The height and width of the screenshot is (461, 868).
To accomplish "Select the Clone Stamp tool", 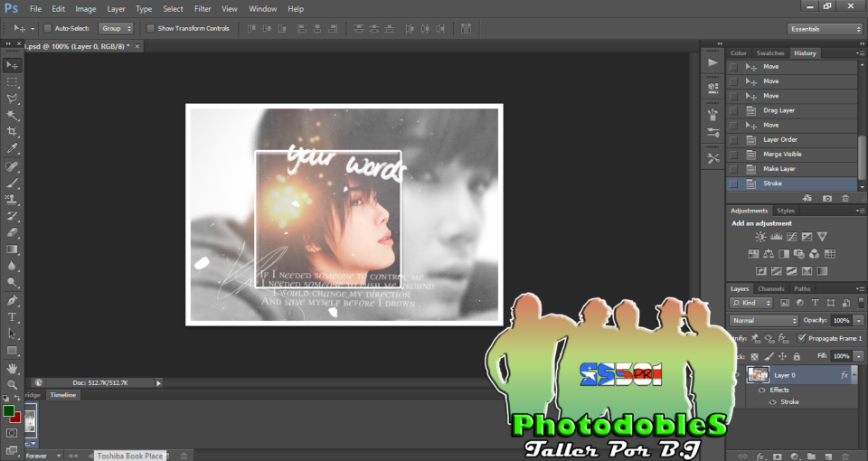I will pyautogui.click(x=12, y=199).
